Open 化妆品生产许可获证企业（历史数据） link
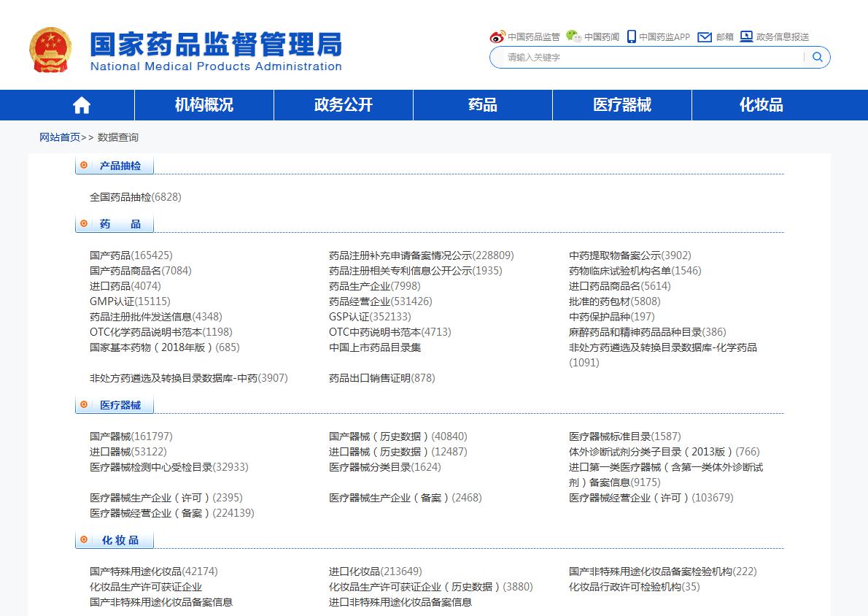 click(430, 588)
